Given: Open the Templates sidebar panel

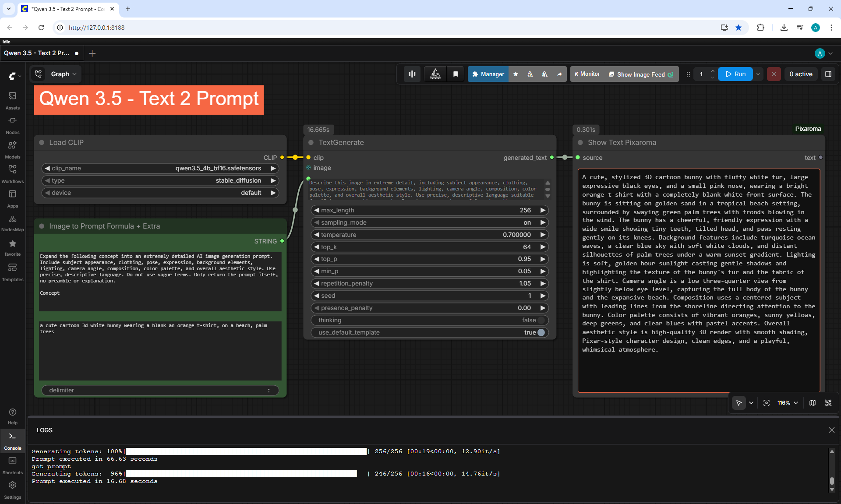Looking at the screenshot, I should (12, 272).
